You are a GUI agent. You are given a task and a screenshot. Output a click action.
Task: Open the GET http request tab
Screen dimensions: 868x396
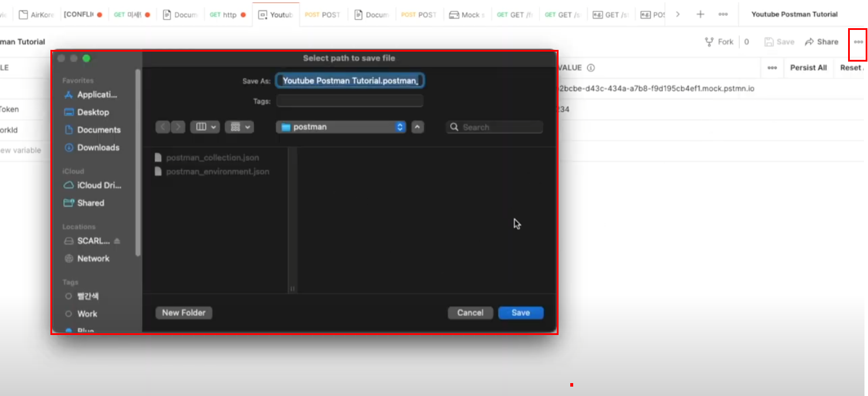pos(227,15)
